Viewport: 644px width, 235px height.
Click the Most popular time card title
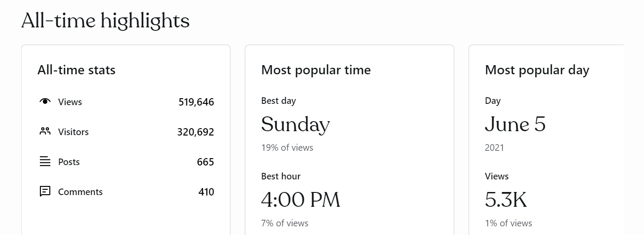[x=316, y=70]
